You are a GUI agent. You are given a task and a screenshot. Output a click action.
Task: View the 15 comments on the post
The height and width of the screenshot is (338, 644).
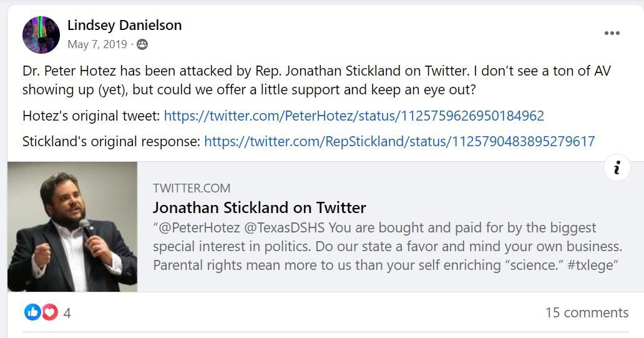click(587, 312)
